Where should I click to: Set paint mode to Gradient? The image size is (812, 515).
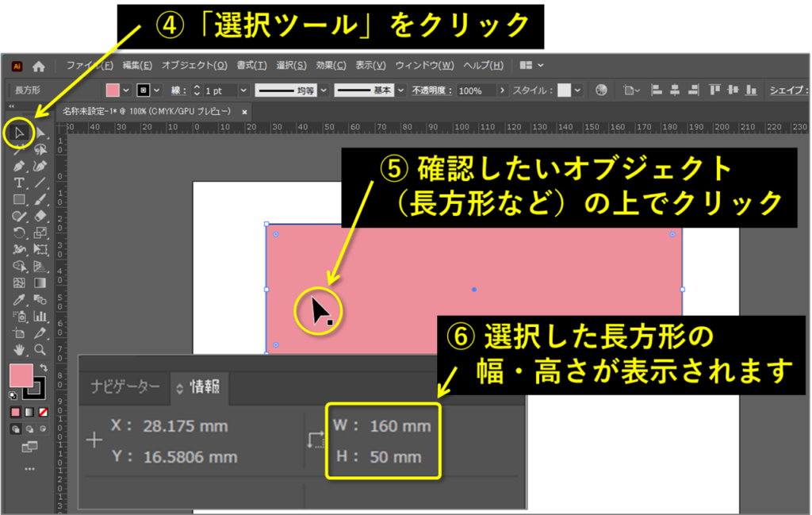pyautogui.click(x=29, y=413)
